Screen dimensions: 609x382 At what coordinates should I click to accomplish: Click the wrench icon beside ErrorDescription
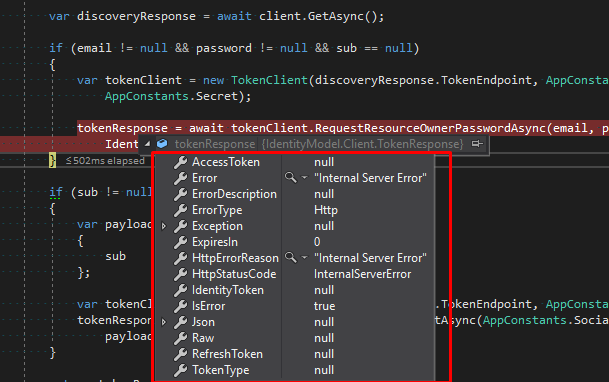click(180, 194)
